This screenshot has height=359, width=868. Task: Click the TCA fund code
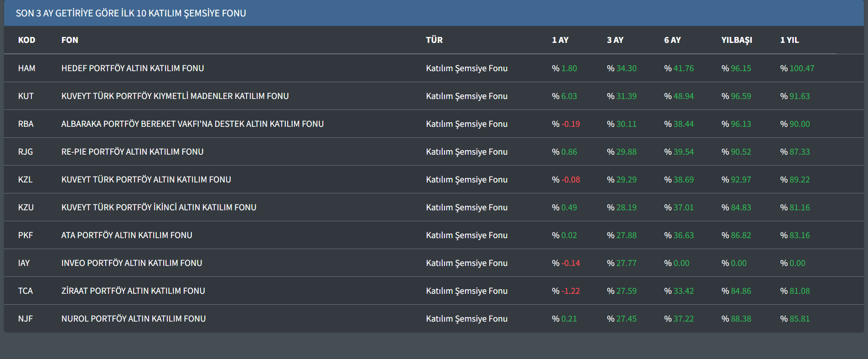tap(26, 291)
